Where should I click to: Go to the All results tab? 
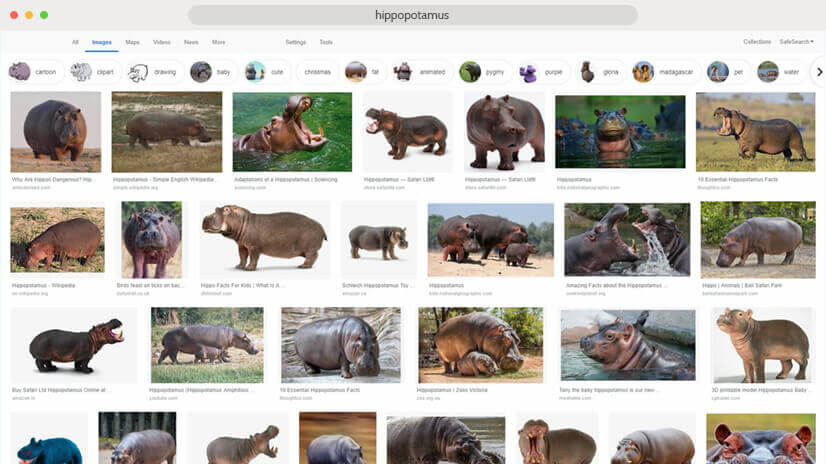click(75, 42)
